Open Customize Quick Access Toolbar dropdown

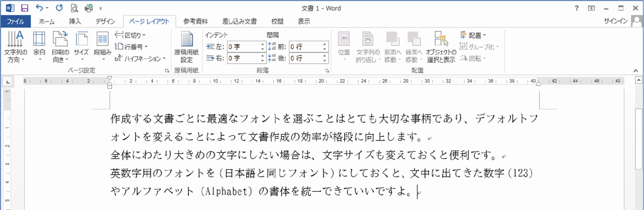click(101, 9)
